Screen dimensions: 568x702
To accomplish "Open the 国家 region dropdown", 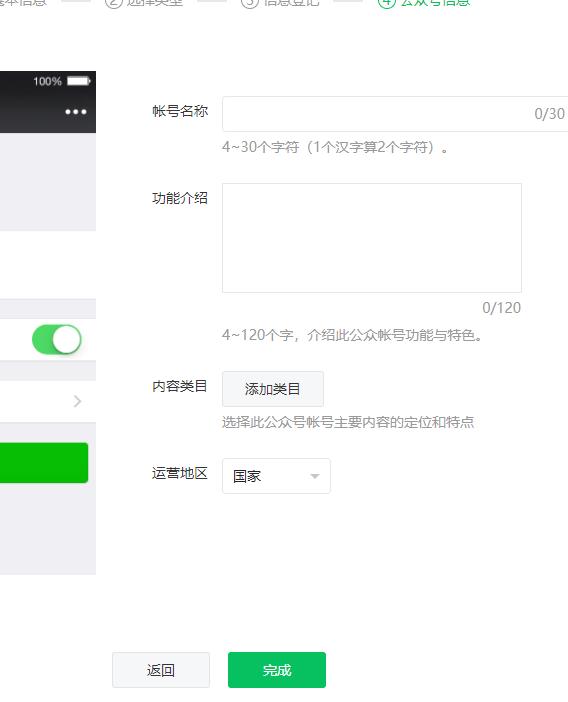I will pos(276,476).
